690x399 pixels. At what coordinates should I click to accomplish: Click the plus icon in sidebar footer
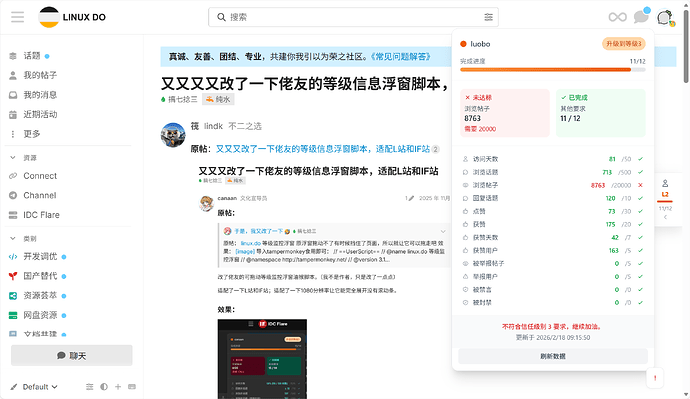(118, 387)
